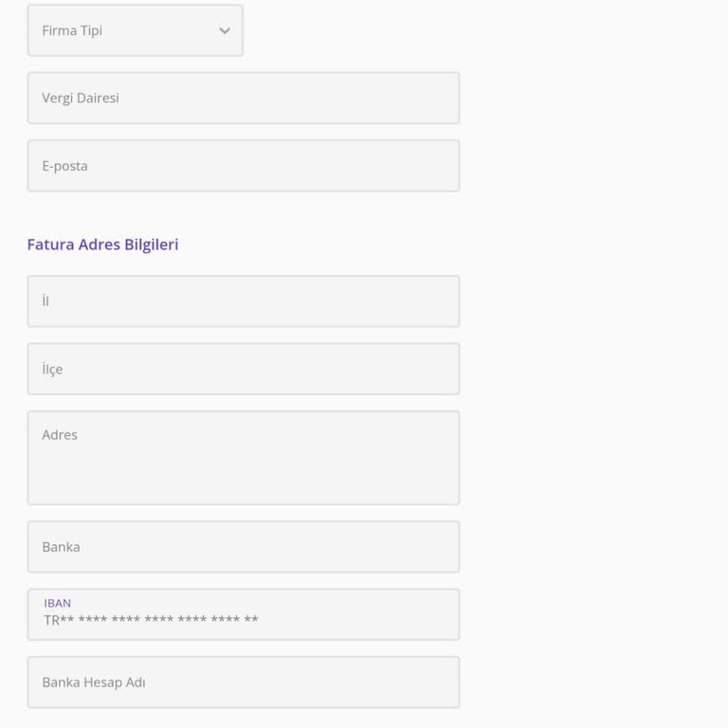
Task: Activate the İlçe district field
Action: [243, 369]
